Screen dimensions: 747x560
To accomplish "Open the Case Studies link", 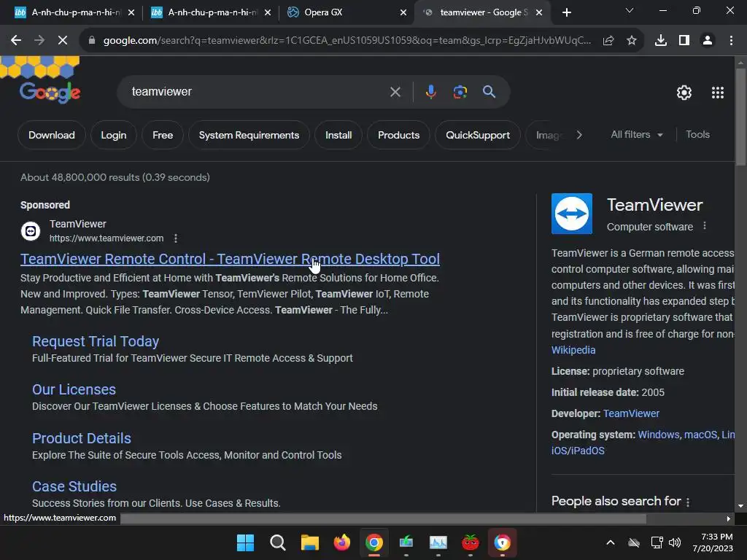I will click(74, 486).
